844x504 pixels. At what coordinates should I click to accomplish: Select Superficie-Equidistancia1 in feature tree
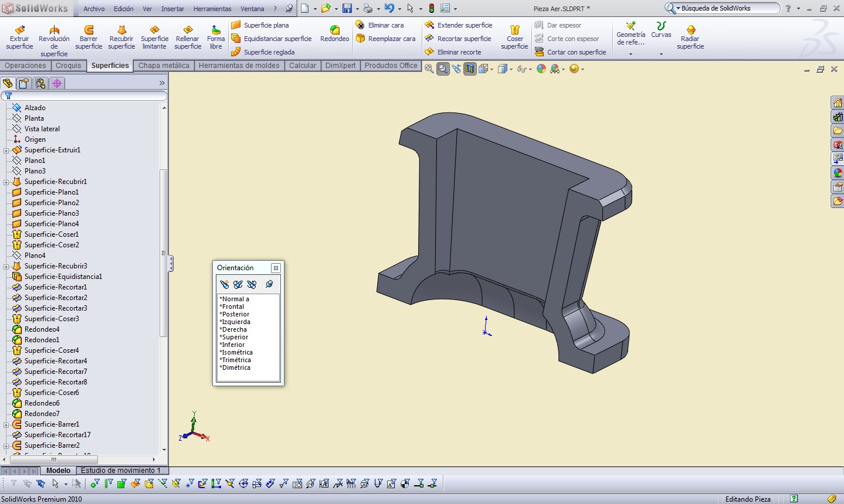63,277
